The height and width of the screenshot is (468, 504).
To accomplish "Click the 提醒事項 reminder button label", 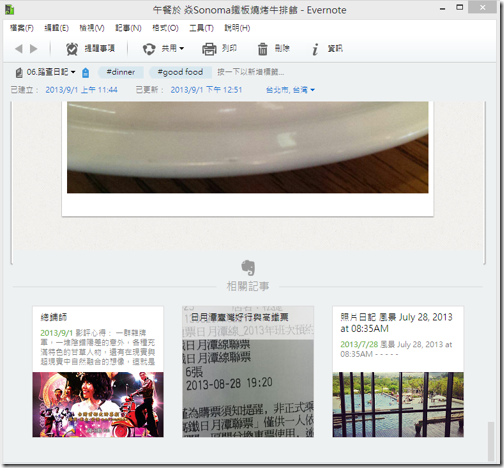I will 99,49.
